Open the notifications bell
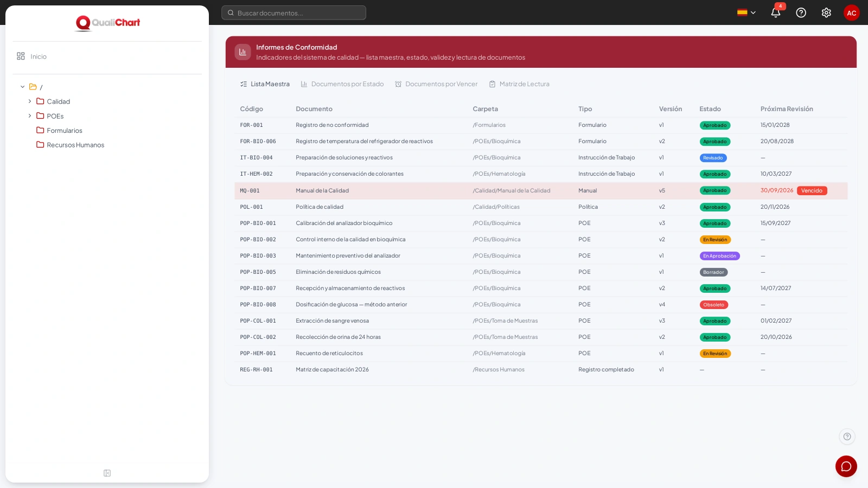 coord(776,12)
